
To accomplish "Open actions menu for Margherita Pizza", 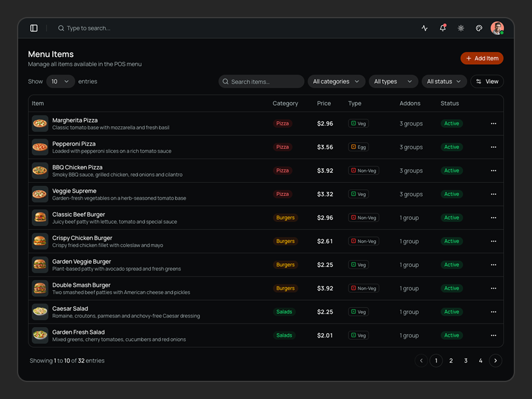I will click(x=493, y=123).
